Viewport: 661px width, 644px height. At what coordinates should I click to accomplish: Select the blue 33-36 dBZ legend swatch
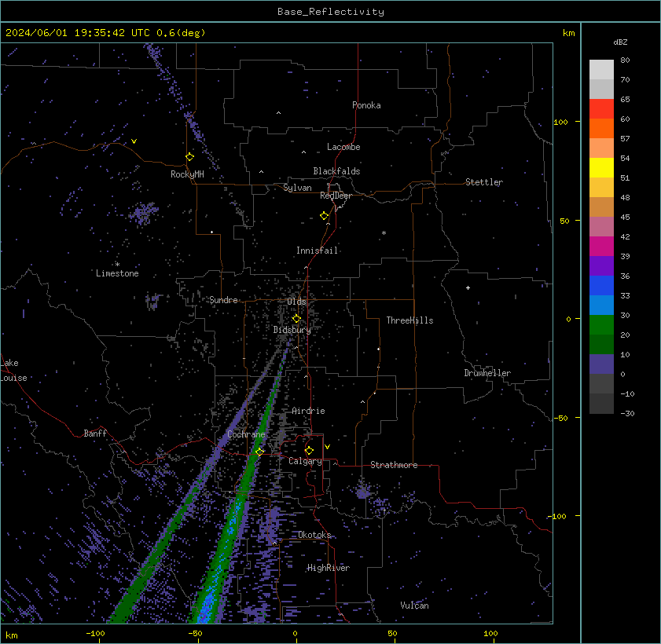tap(601, 286)
